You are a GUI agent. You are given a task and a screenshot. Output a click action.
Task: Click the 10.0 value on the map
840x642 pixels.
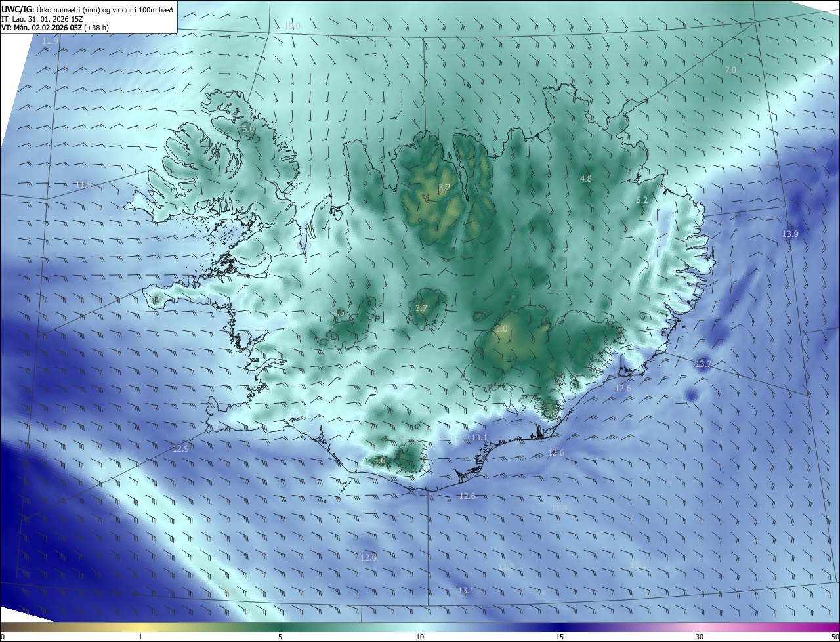[292, 26]
